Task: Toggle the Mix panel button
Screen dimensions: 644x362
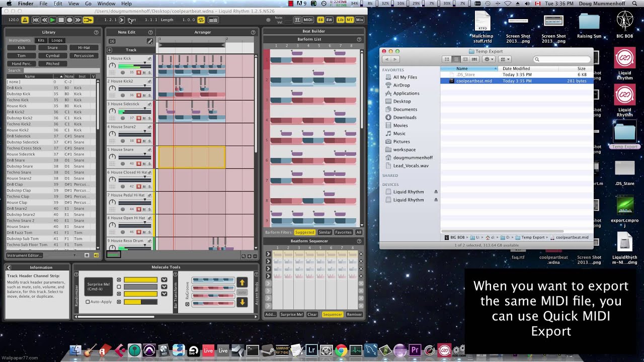Action: [359, 20]
